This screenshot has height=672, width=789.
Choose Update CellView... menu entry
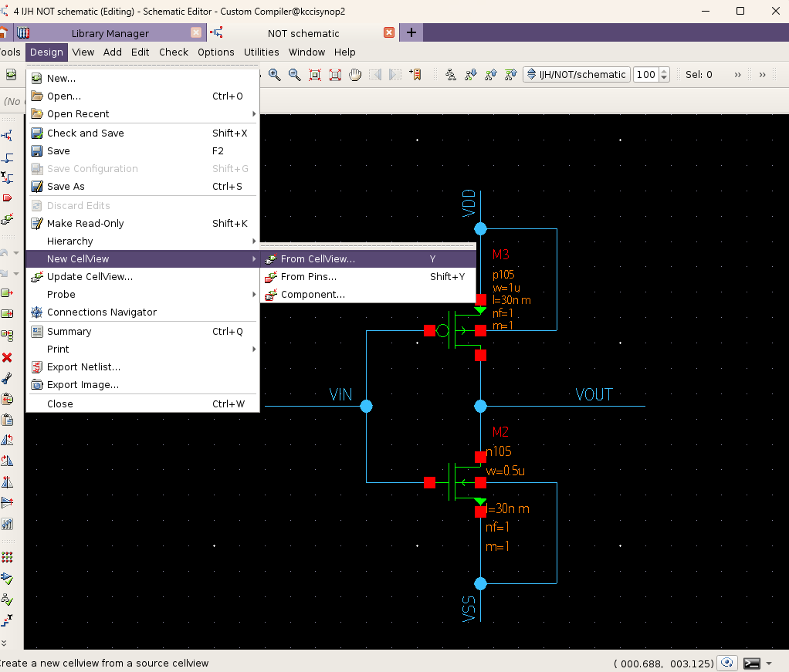click(x=143, y=277)
